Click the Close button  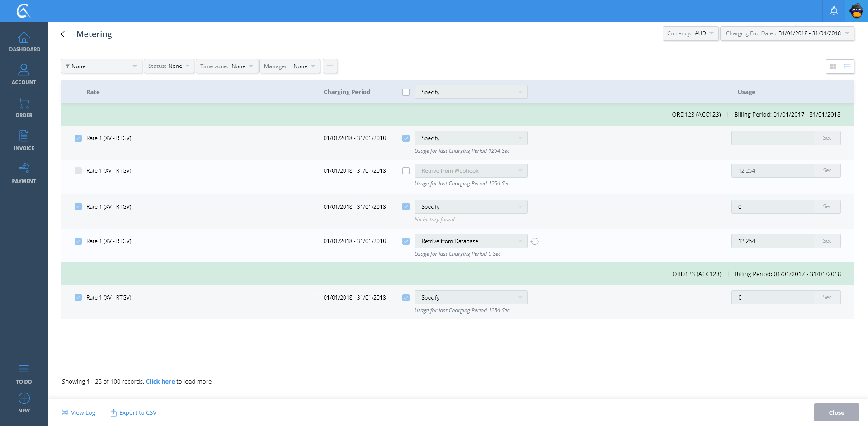pos(836,412)
